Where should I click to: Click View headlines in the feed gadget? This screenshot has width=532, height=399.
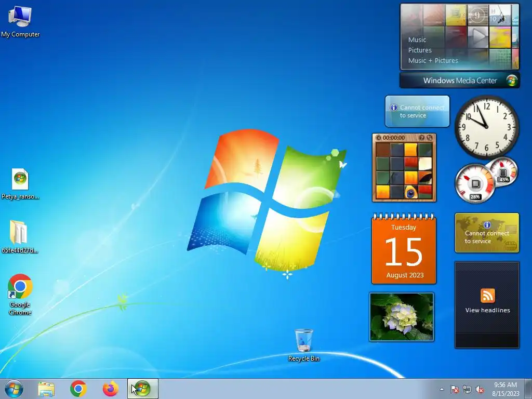click(487, 310)
